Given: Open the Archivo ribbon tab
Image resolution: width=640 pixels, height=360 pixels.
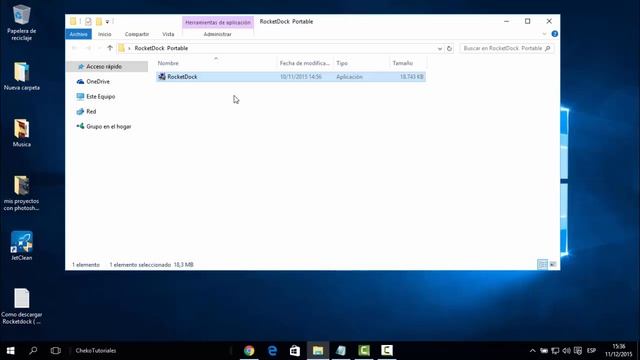Looking at the screenshot, I should 78,34.
